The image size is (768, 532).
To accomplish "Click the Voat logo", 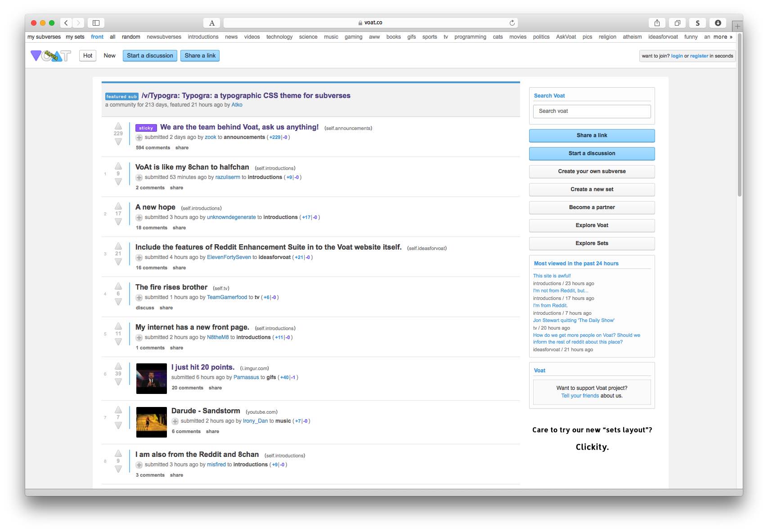I will pos(50,55).
